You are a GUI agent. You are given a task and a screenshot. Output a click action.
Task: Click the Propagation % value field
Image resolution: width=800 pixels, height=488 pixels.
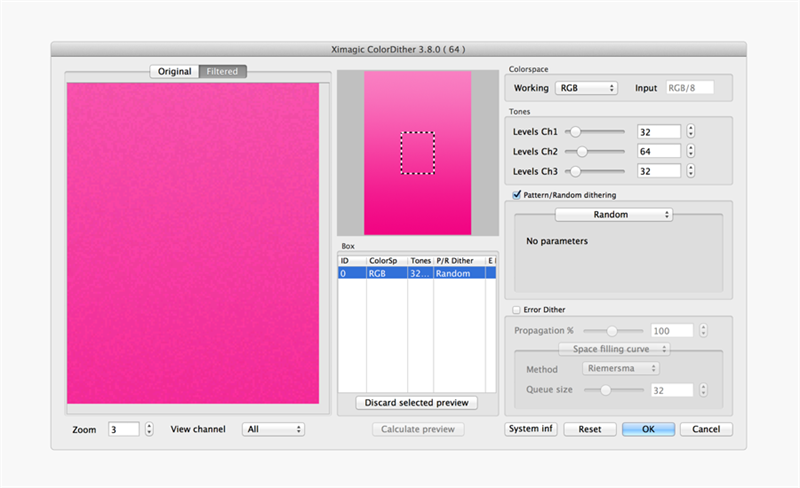(672, 331)
